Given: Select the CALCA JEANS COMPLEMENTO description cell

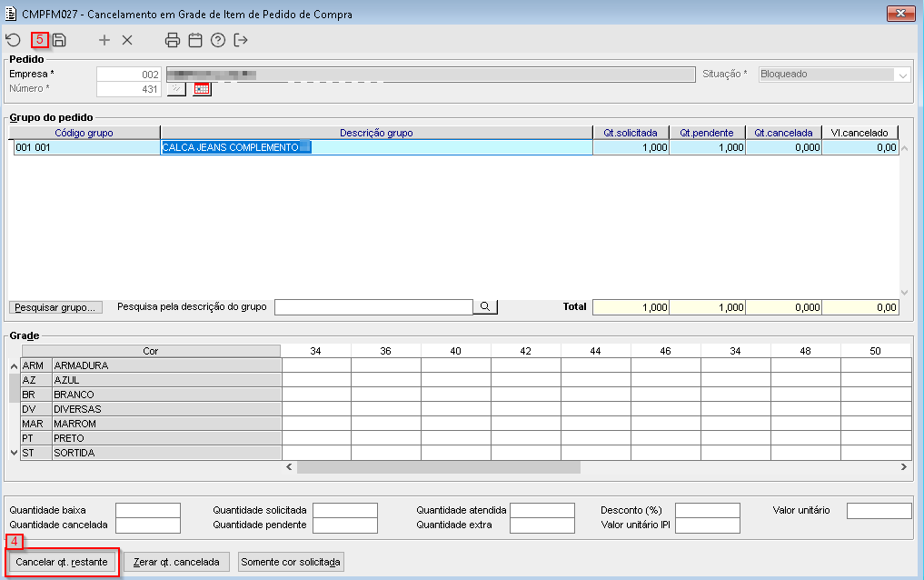Looking at the screenshot, I should 376,147.
